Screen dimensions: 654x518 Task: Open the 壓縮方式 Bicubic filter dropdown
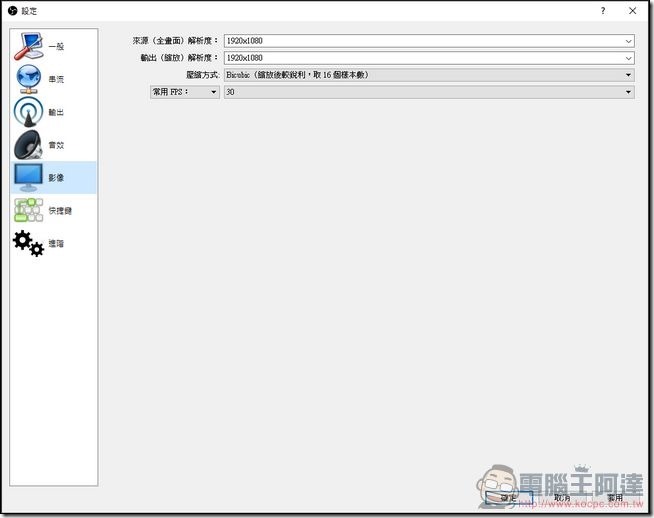pos(429,75)
